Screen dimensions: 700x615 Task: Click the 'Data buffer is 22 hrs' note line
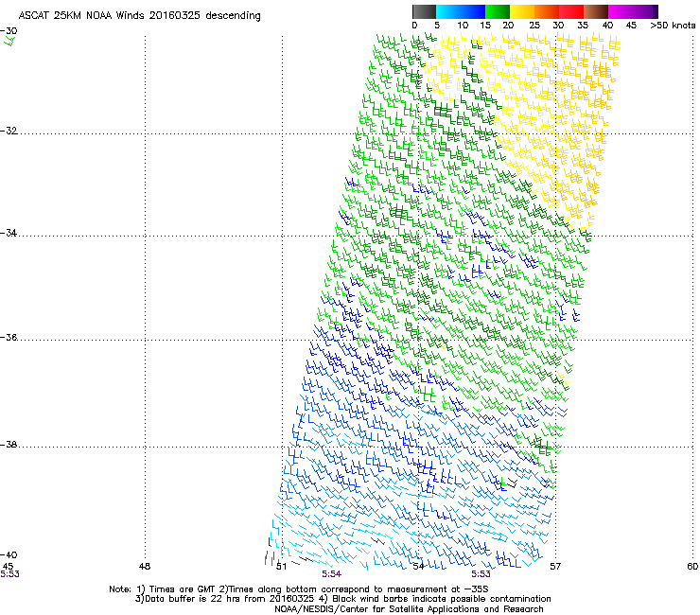click(342, 599)
